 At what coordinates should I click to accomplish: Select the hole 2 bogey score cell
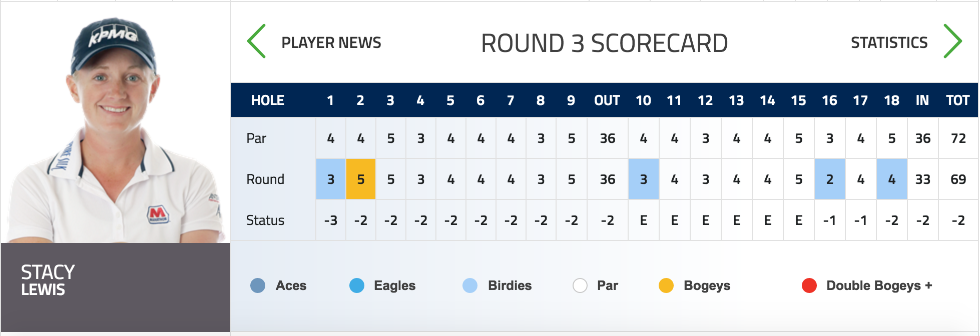click(361, 179)
